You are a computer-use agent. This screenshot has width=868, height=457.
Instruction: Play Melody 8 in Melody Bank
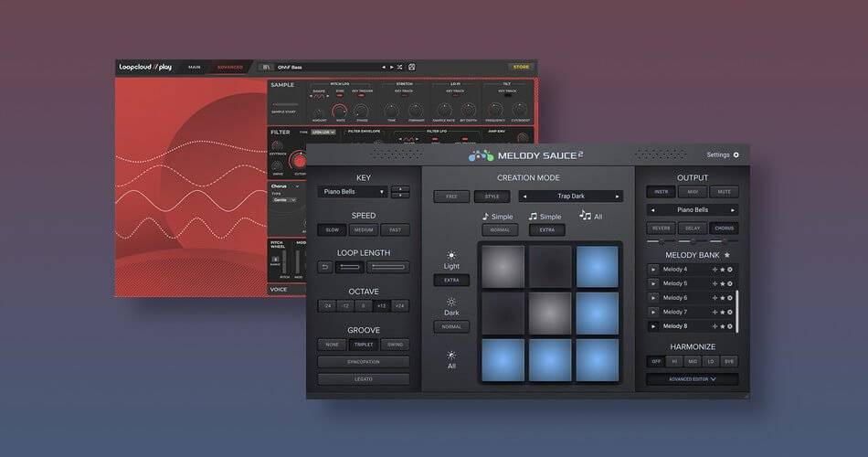(653, 326)
